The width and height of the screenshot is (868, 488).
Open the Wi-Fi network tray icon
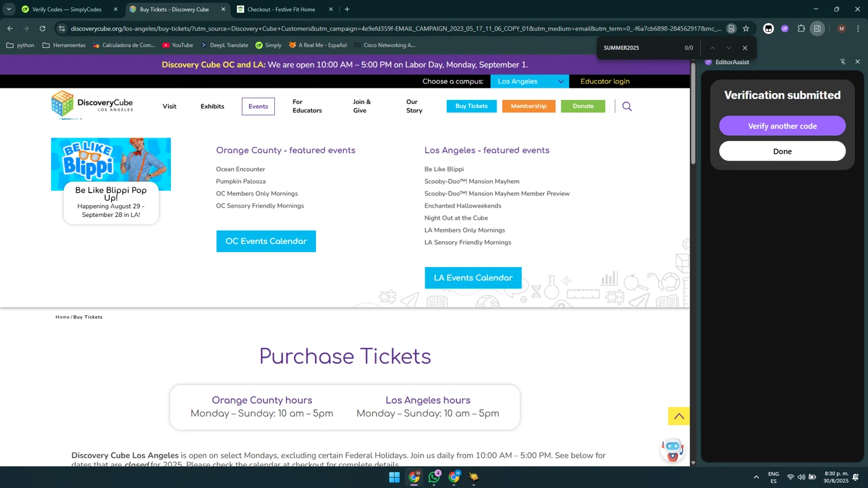(790, 477)
